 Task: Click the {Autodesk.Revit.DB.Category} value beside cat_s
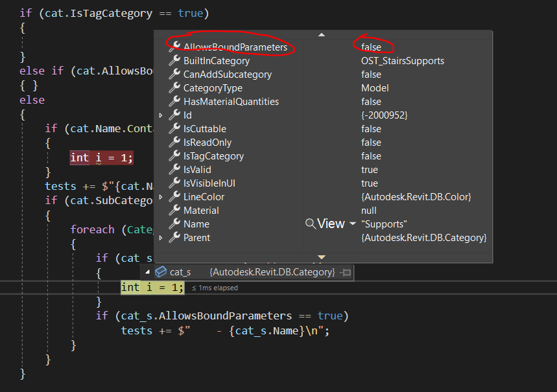click(x=272, y=272)
